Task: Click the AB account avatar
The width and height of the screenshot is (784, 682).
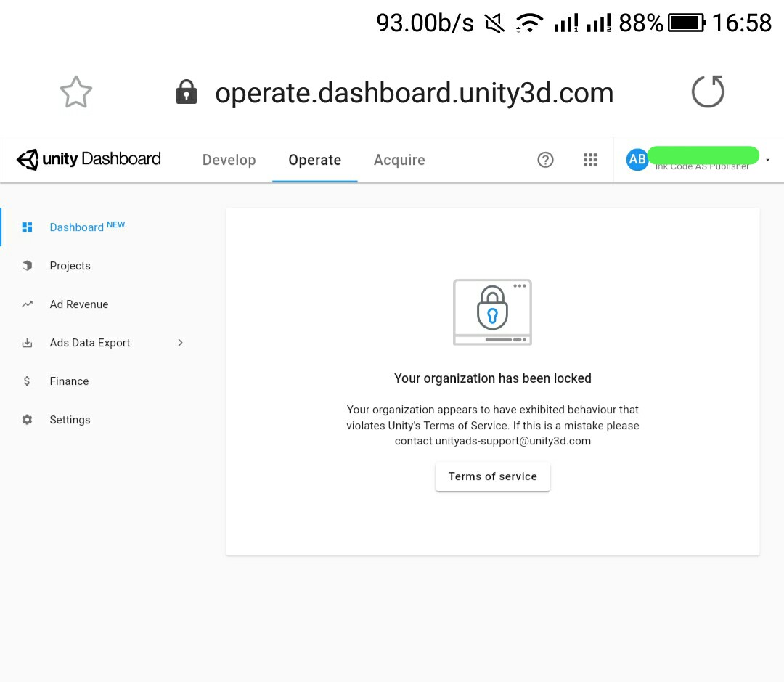Action: pos(637,159)
